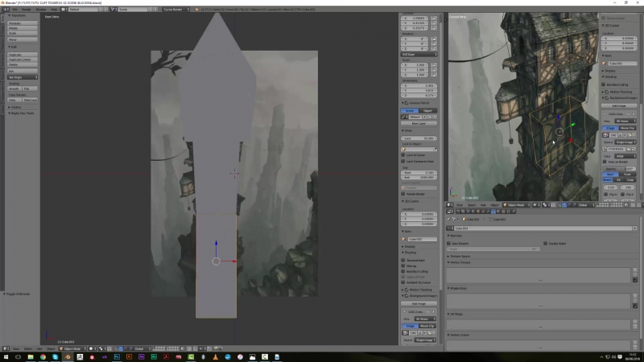
Task: Click viewport shading icon in right viewport header
Action: 535,205
